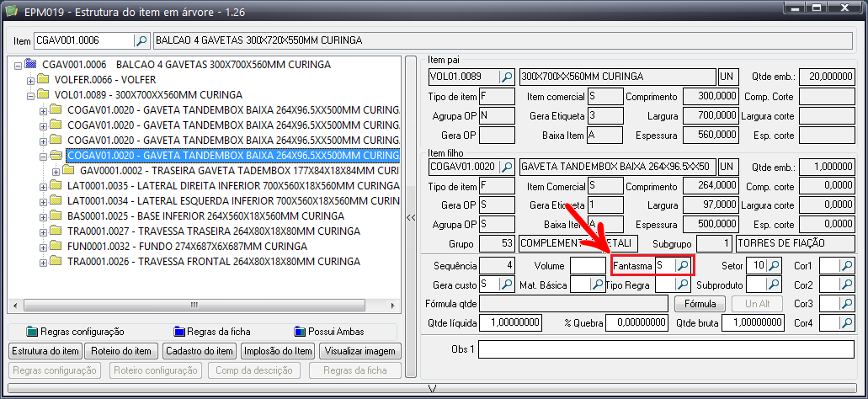
Task: Collapse the left panel with the << splitter
Action: 411,217
